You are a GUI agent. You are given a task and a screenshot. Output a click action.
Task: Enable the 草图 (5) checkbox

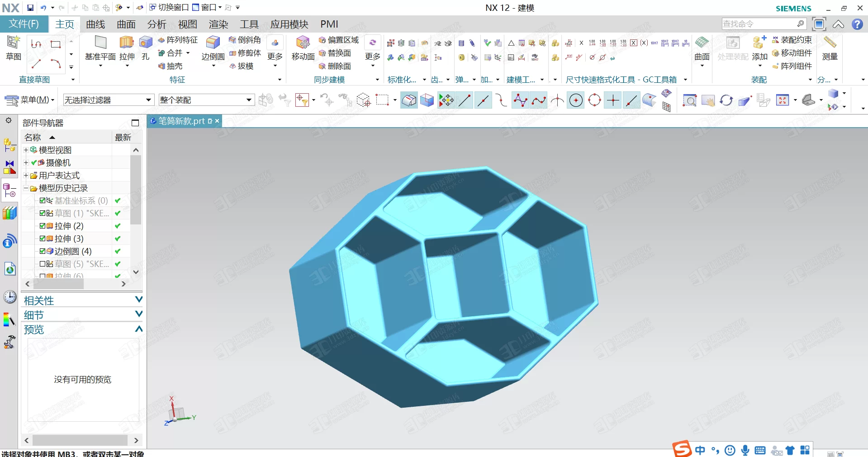[43, 264]
